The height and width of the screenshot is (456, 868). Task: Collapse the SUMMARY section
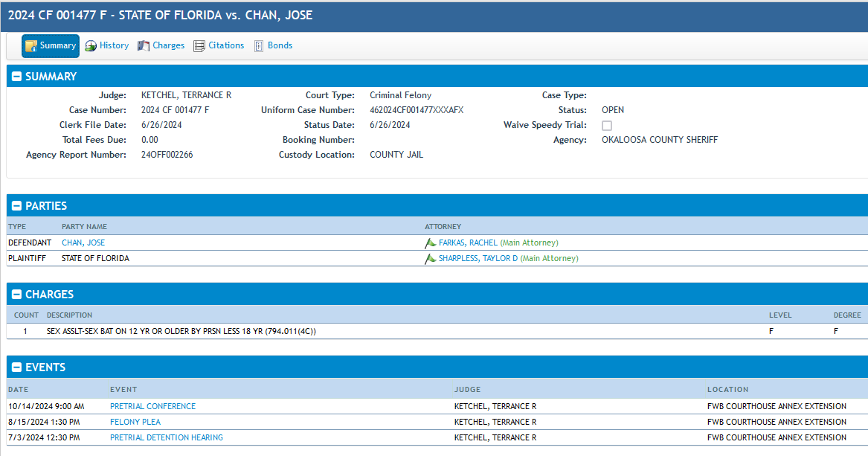(x=16, y=77)
